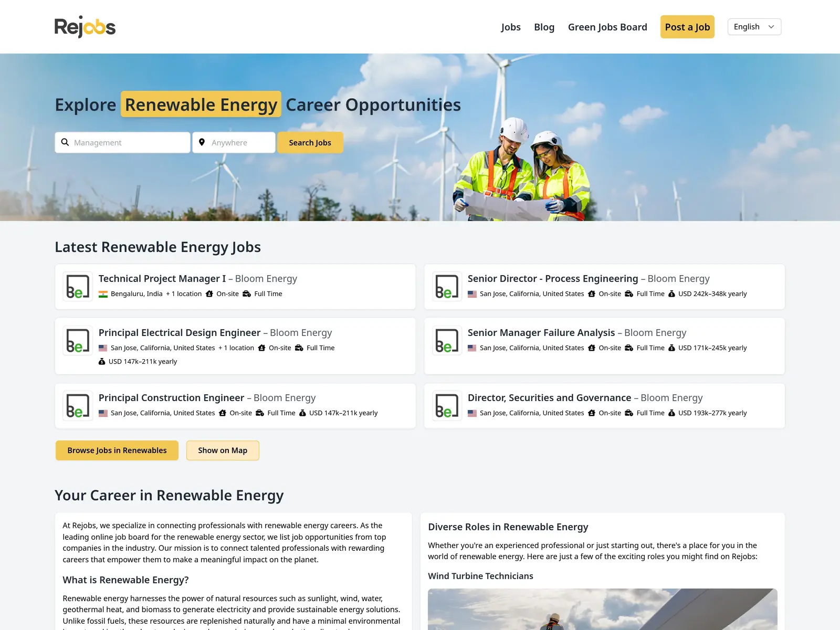Click Bloom Energy logo beside Technical Project Manager I

(x=78, y=287)
